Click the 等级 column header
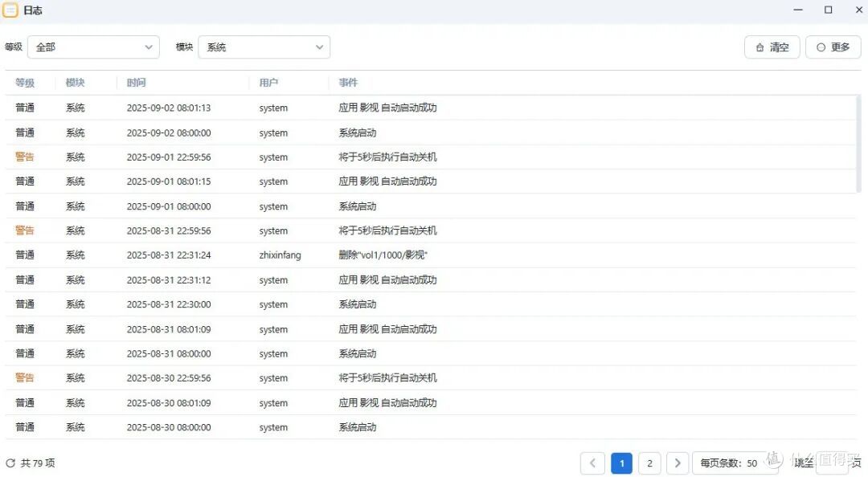 (x=25, y=83)
